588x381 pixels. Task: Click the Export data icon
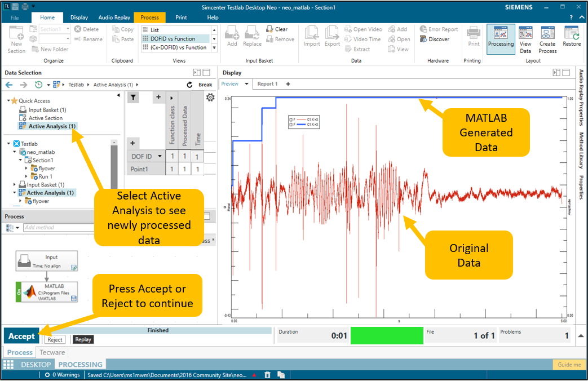(x=332, y=37)
